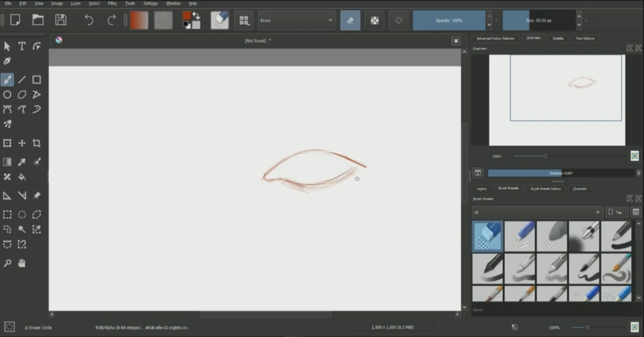Select the Elliptical Selection tool

(x=22, y=214)
